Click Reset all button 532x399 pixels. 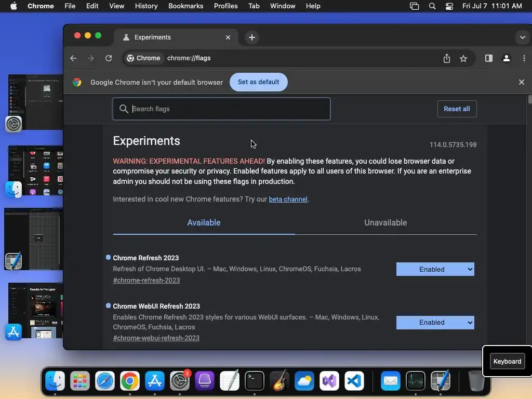point(457,109)
